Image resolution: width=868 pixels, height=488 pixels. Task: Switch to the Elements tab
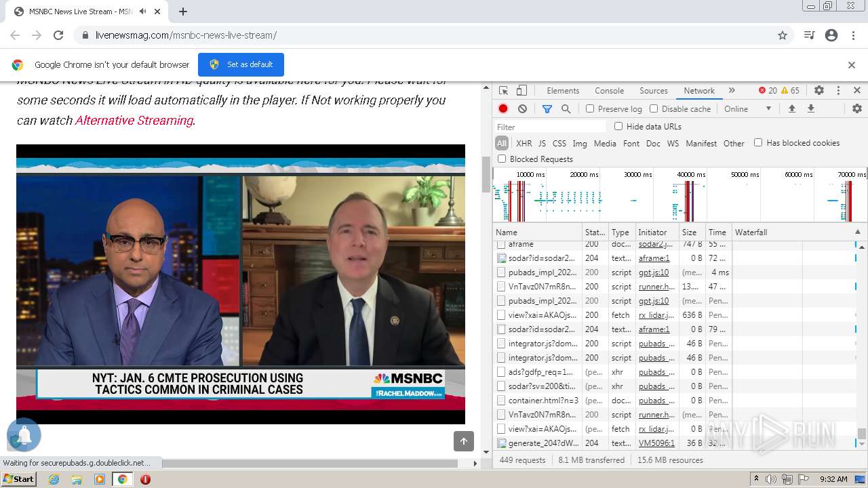tap(563, 90)
